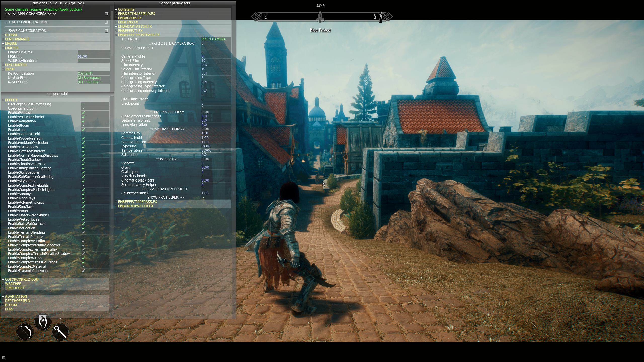Expand the TIMEOFDAY section
Viewport: 644px width, 362px height.
[x=3, y=288]
